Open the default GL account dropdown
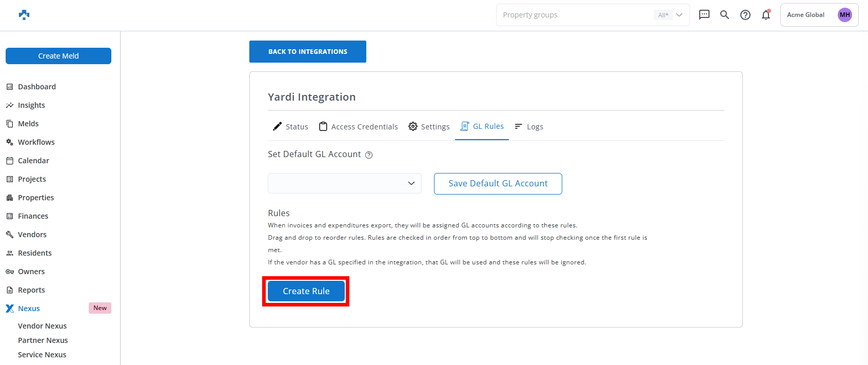This screenshot has width=868, height=365. (x=344, y=183)
